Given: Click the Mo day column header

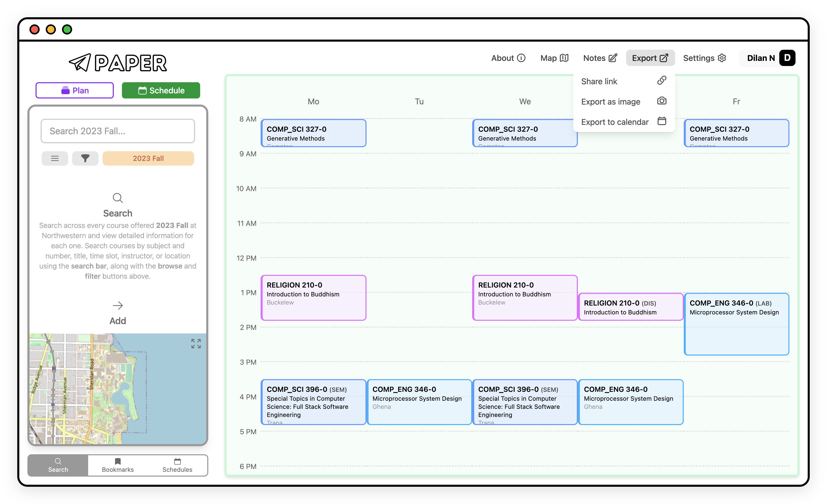Looking at the screenshot, I should coord(313,101).
